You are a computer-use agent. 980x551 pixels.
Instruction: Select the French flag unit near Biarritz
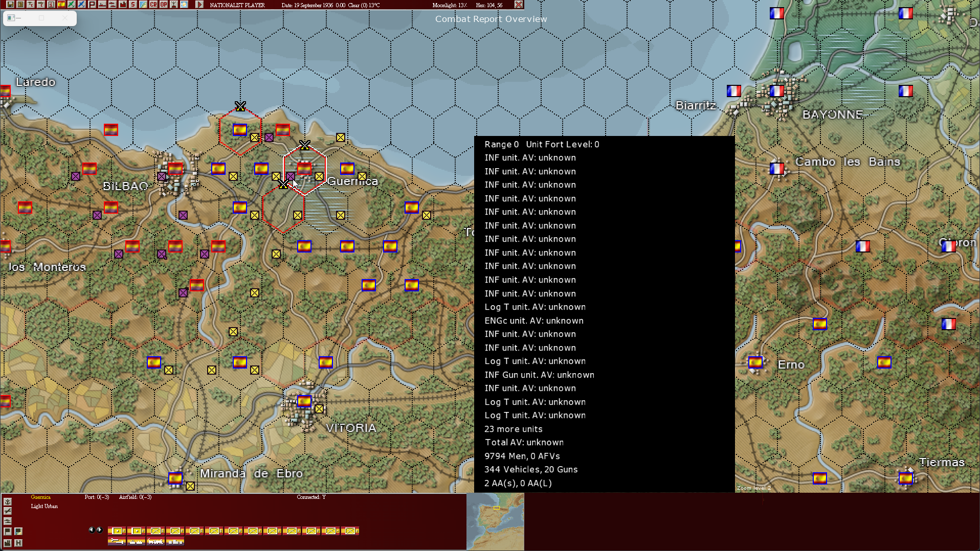tap(734, 91)
